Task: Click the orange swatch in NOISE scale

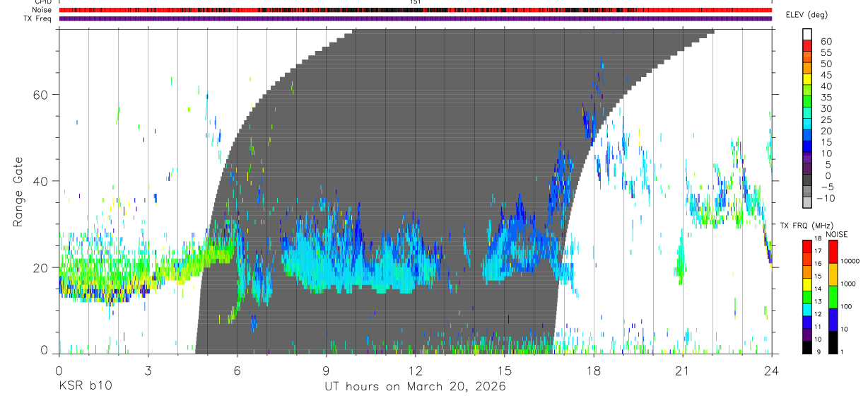Action: (833, 274)
